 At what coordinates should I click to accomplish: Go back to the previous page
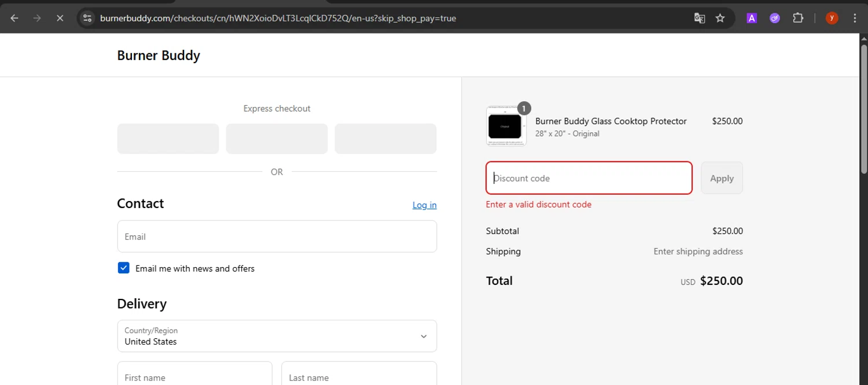pos(14,18)
